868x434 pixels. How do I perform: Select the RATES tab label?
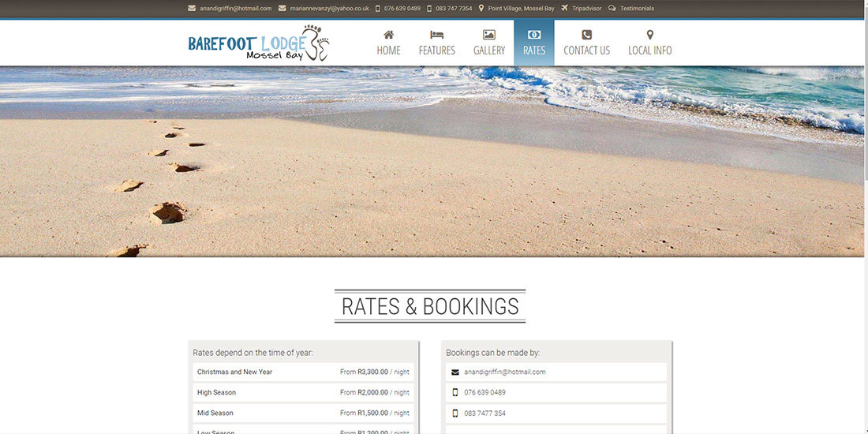534,51
